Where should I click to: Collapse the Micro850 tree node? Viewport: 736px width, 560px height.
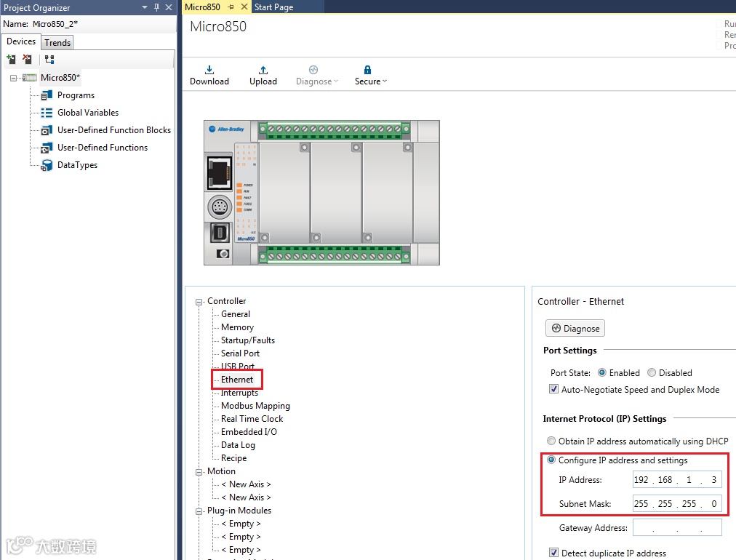coord(13,78)
